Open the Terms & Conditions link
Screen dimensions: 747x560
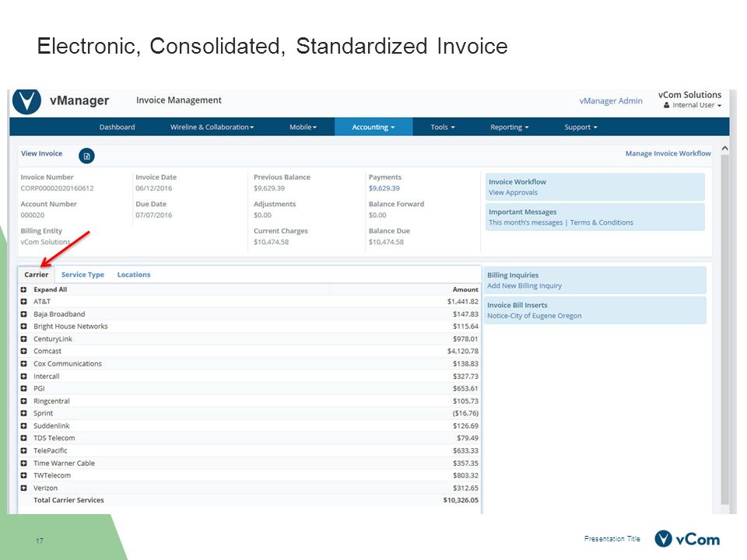point(601,222)
